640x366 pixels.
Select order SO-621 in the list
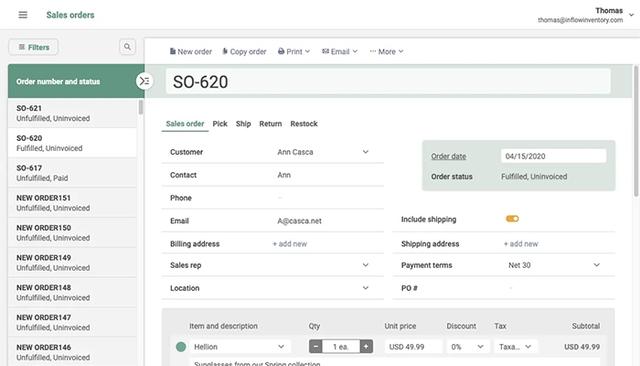point(72,113)
